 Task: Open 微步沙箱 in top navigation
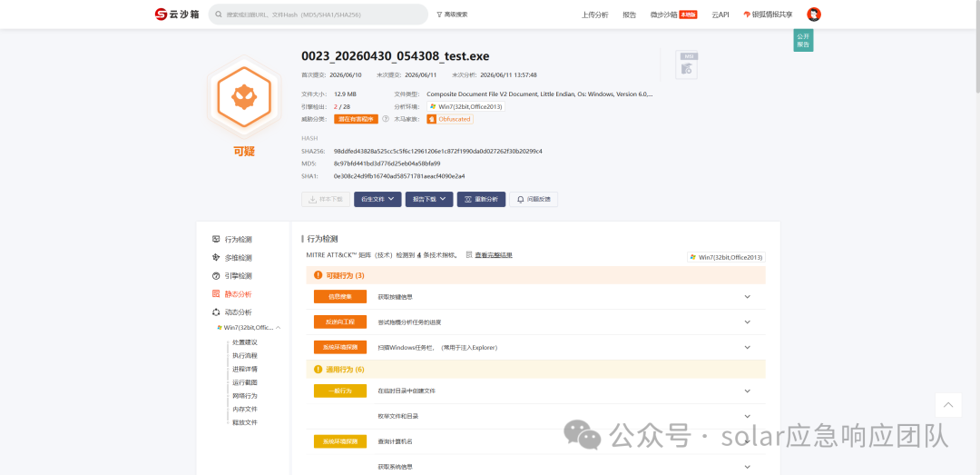pyautogui.click(x=673, y=15)
